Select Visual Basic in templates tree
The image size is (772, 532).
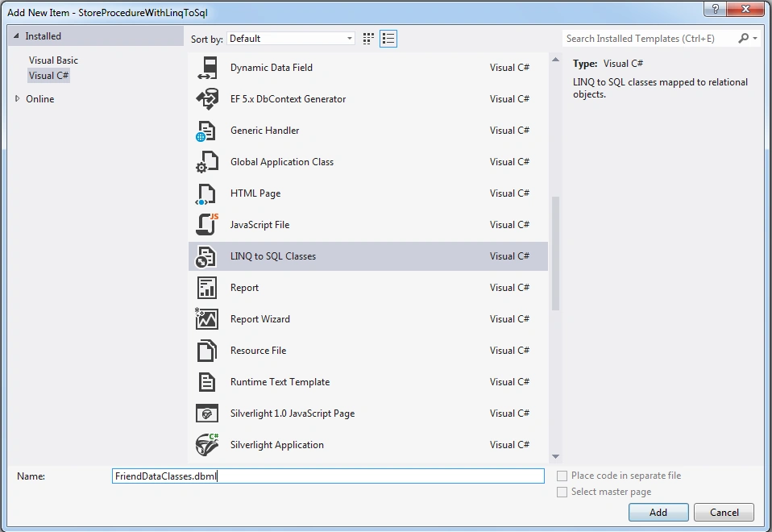[53, 60]
